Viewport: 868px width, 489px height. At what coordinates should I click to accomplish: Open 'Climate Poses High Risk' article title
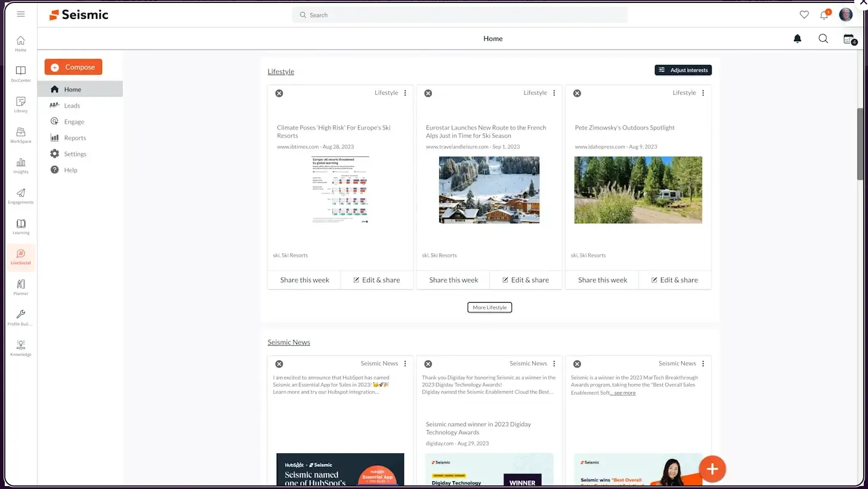[333, 131]
